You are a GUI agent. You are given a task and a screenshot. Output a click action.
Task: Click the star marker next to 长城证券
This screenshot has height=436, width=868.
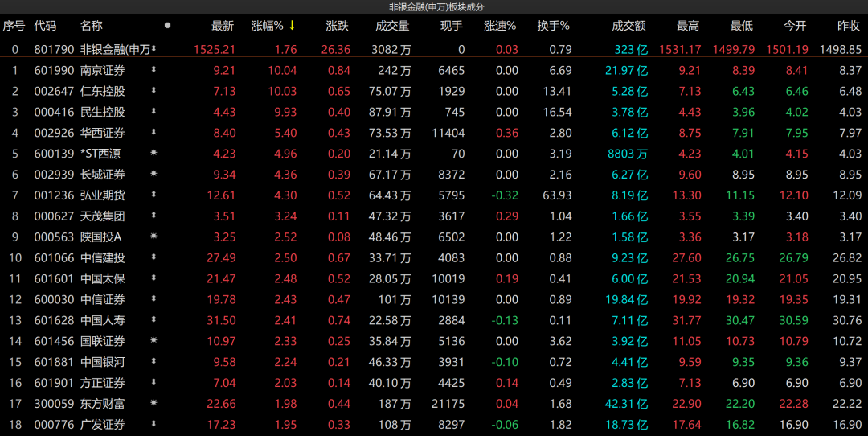point(154,174)
